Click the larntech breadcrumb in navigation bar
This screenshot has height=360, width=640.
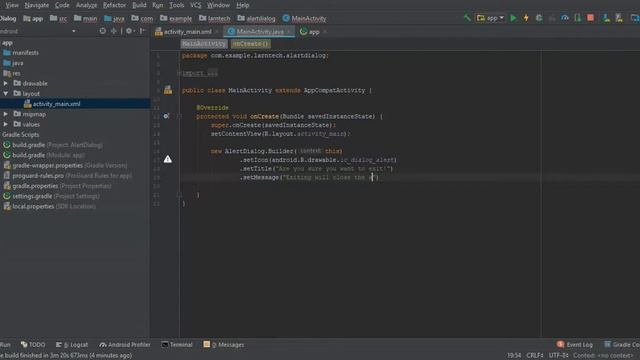(214, 18)
